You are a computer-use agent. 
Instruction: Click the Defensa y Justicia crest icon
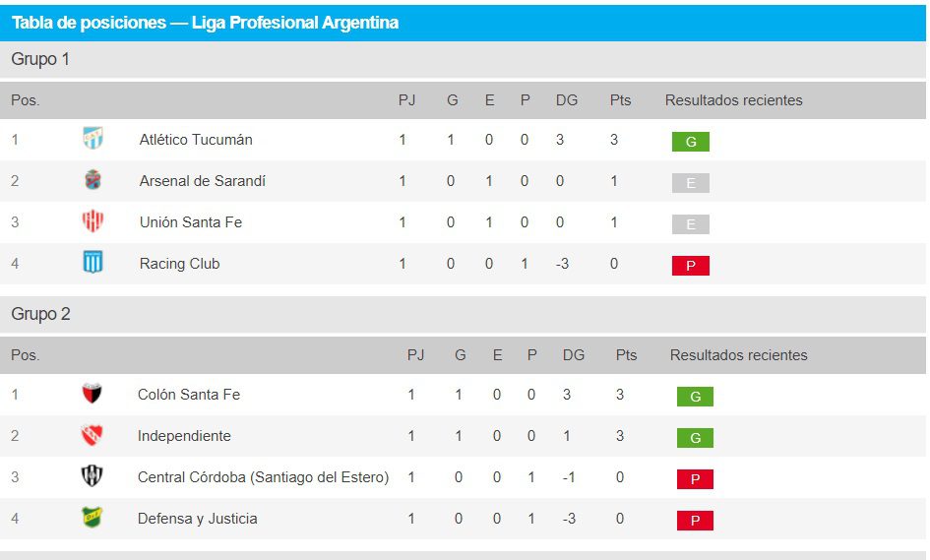point(92,519)
